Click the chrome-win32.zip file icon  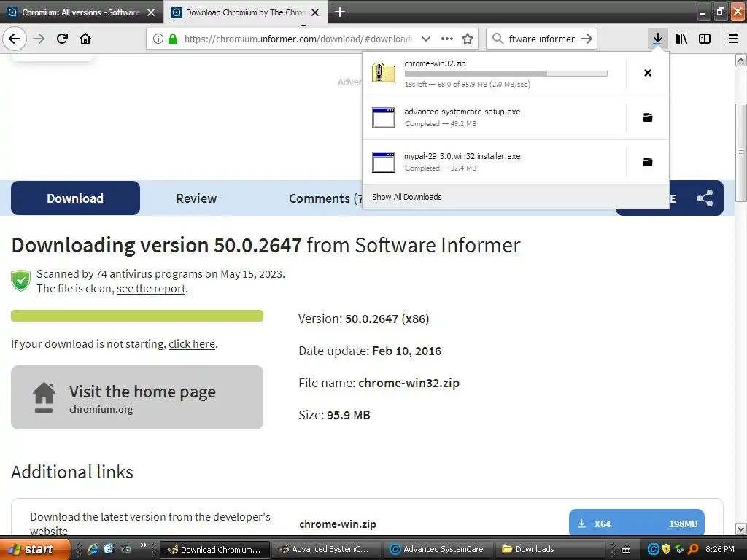(x=384, y=73)
